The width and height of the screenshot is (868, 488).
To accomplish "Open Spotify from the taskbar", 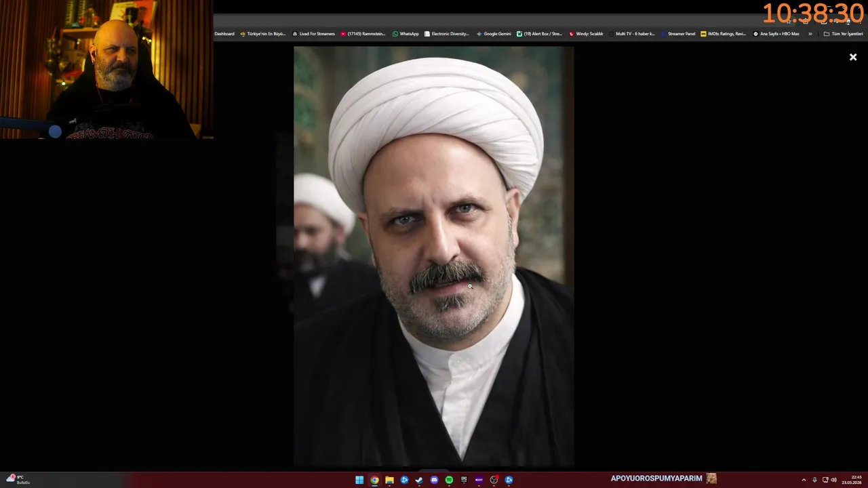I will (449, 480).
